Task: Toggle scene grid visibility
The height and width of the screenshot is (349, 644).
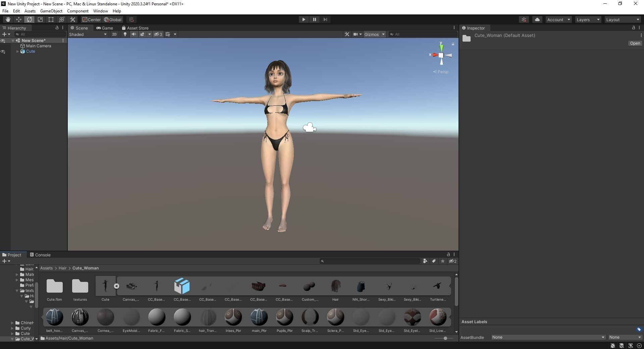Action: tap(168, 34)
